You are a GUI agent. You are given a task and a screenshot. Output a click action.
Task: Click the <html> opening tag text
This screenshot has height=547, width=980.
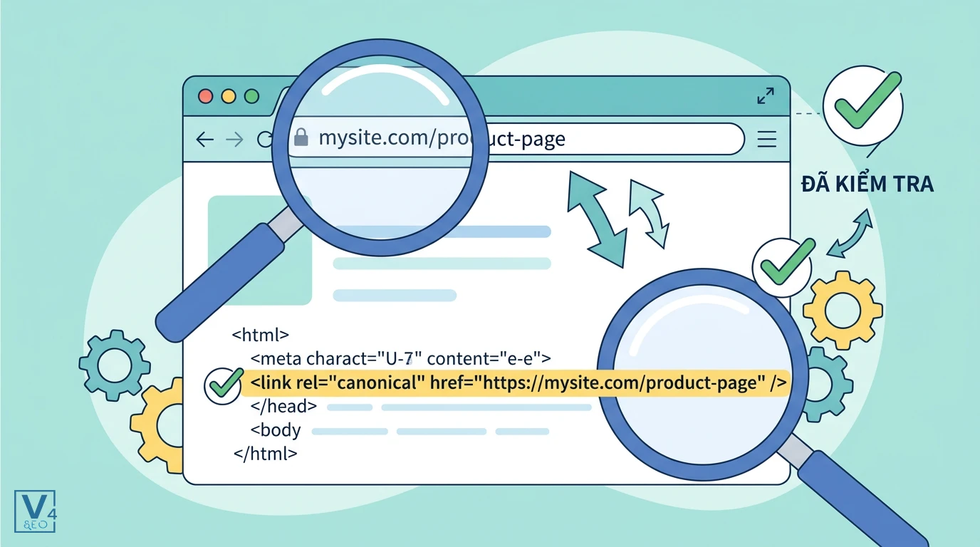(x=261, y=333)
